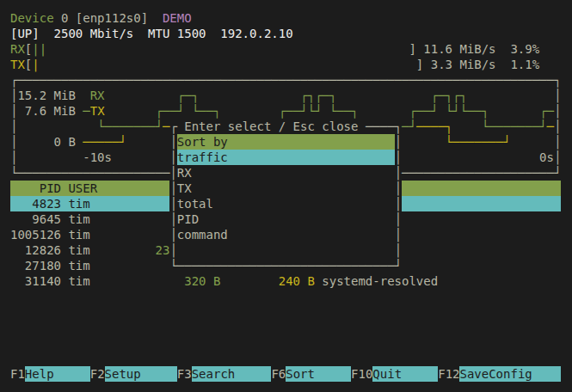Click the [UP] link status
This screenshot has height=392, width=572.
click(24, 34)
